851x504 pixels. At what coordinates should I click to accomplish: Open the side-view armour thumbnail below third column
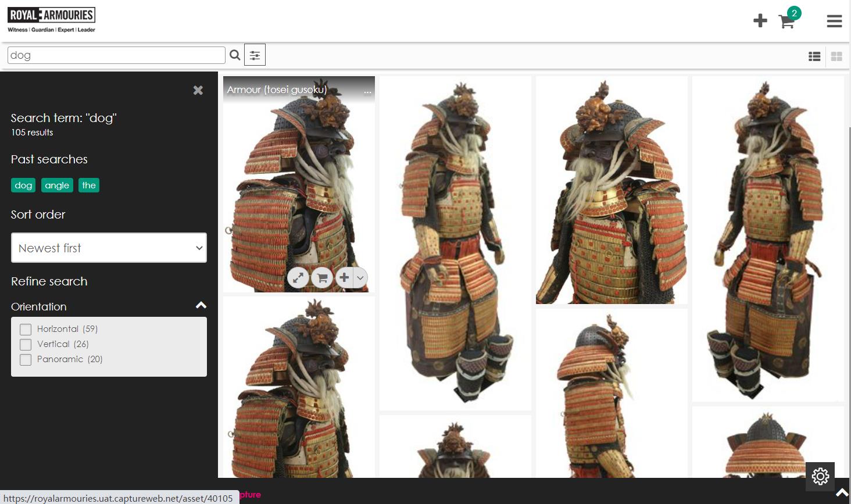click(x=612, y=394)
